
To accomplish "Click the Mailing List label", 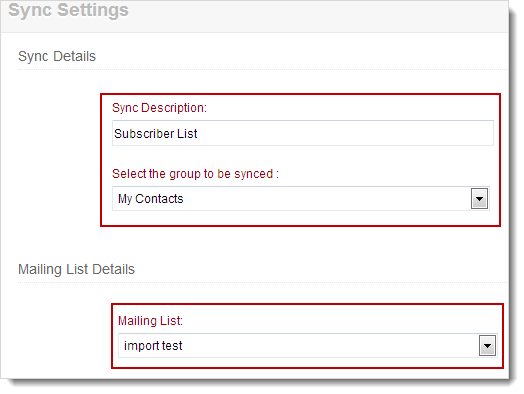I will point(150,321).
